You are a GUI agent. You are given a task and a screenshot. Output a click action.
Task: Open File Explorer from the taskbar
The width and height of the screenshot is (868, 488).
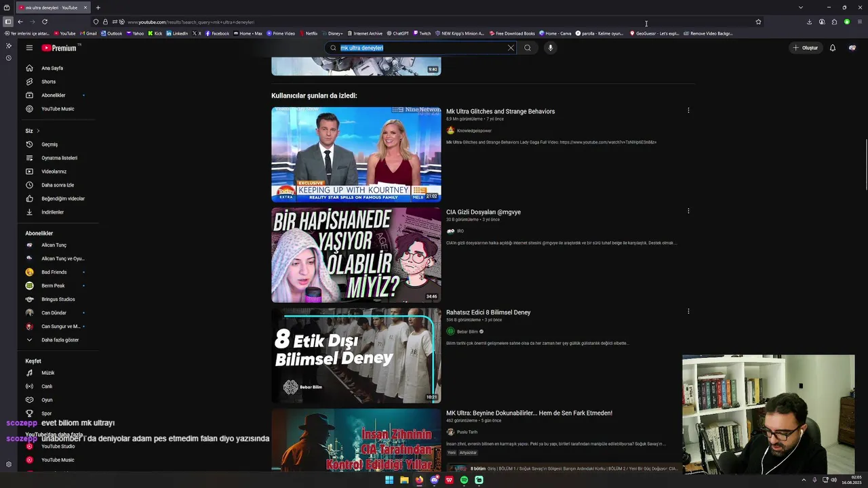pos(404,480)
